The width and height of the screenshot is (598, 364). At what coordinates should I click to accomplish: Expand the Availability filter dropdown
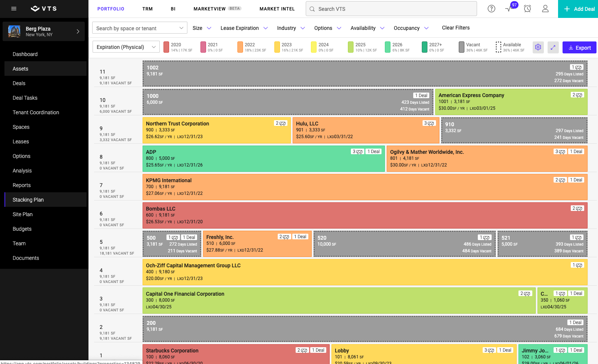point(367,28)
